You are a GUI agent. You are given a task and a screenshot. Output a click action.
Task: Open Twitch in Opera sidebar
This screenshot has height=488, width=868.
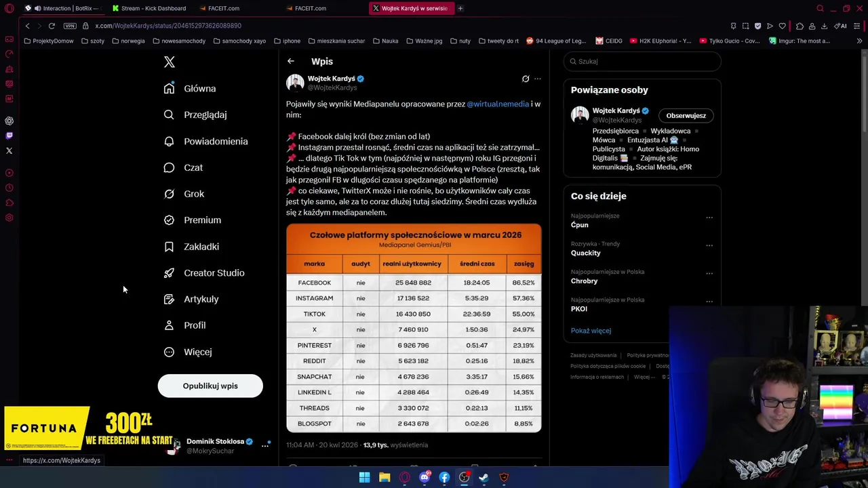[x=9, y=136]
